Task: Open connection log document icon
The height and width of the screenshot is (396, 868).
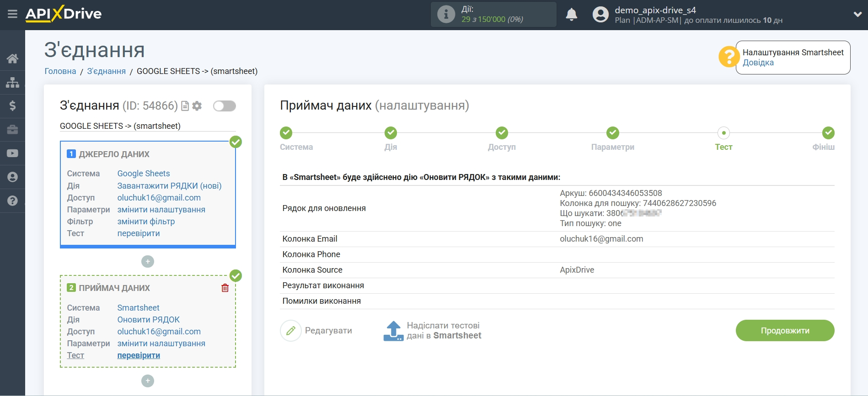Action: pyautogui.click(x=185, y=106)
